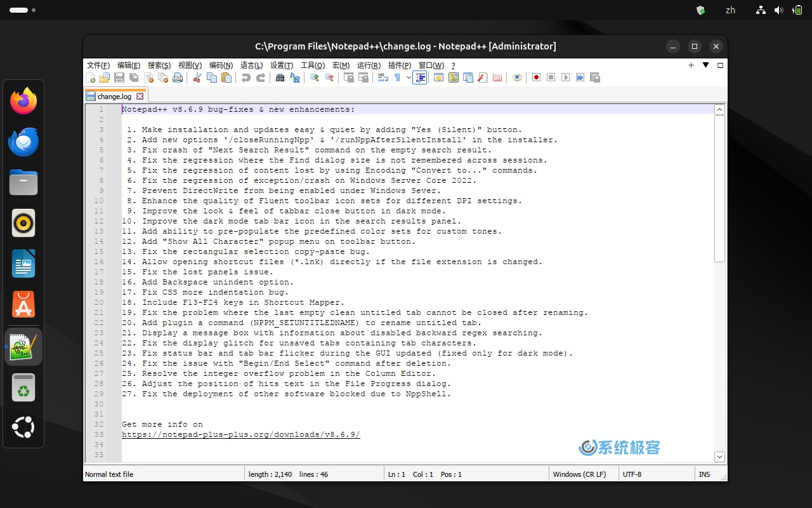
Task: Click the editor scrollbar down arrow
Action: tap(719, 457)
